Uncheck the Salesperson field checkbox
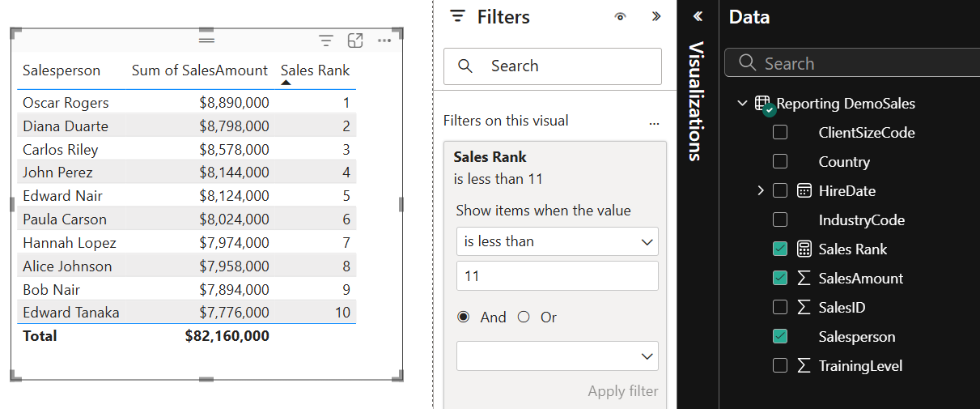 coord(780,337)
